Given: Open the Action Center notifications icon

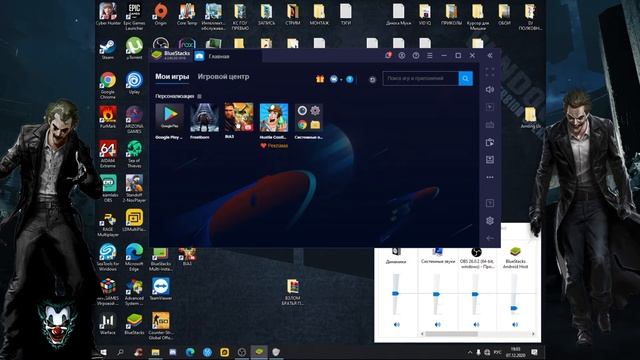Looking at the screenshot, I should coord(534,352).
